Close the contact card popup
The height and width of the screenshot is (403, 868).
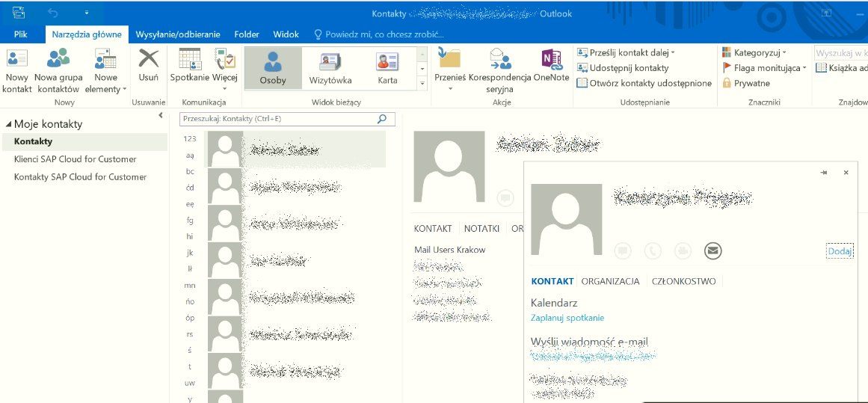tap(846, 173)
